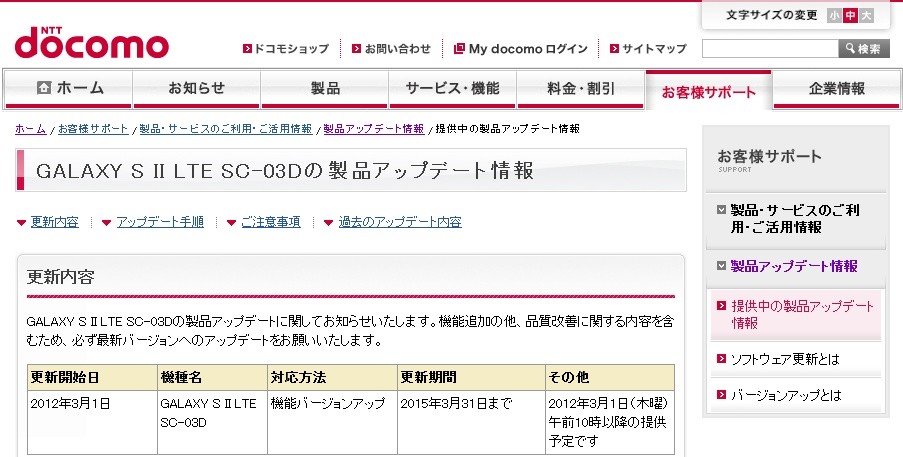
Task: Click the 対応方法 table header
Action: coord(332,378)
